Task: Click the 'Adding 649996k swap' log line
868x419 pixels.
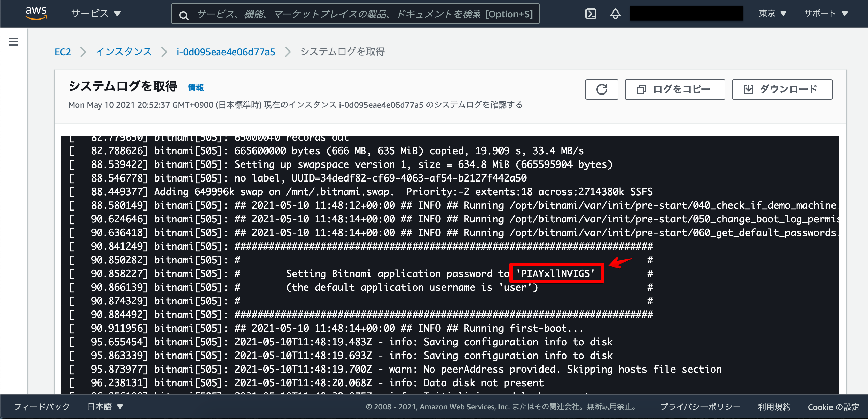Action: coord(360,192)
